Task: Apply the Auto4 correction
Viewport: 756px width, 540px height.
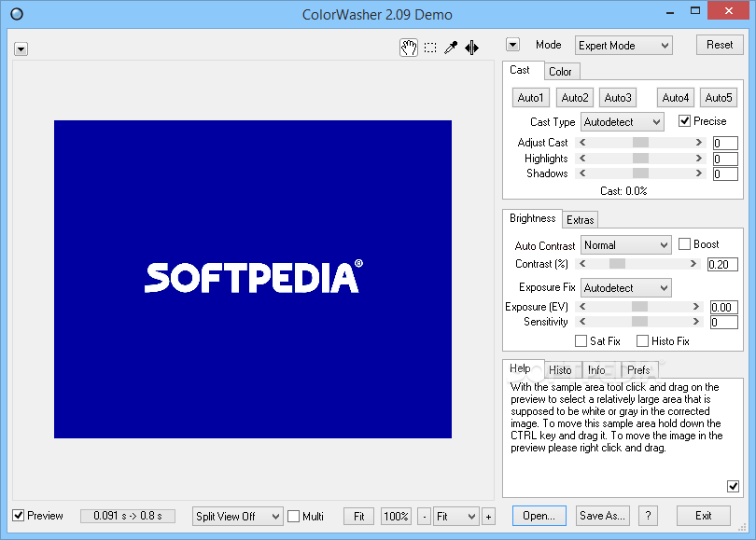Action: tap(676, 98)
